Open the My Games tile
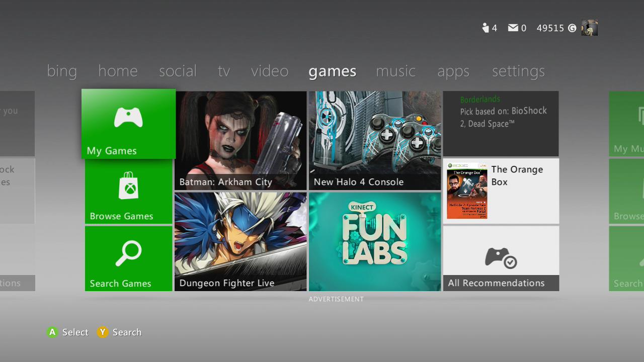Viewport: 644px width, 362px height. tap(128, 124)
